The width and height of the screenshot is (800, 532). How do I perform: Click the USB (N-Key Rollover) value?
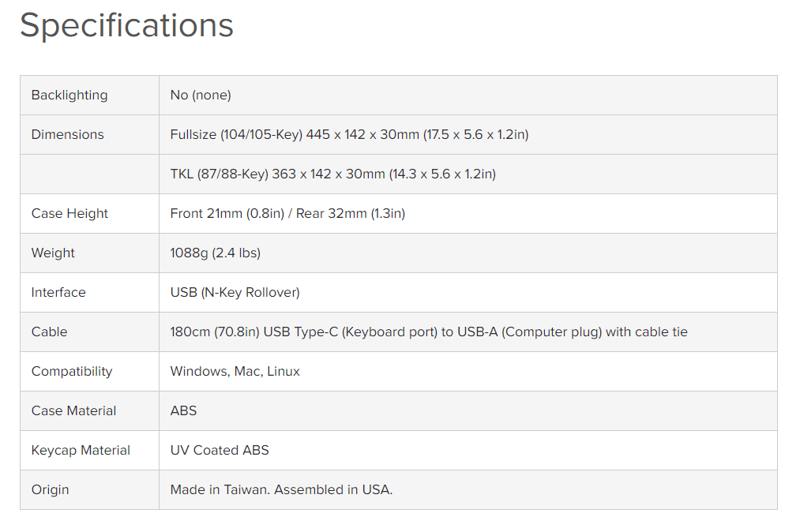pyautogui.click(x=235, y=292)
